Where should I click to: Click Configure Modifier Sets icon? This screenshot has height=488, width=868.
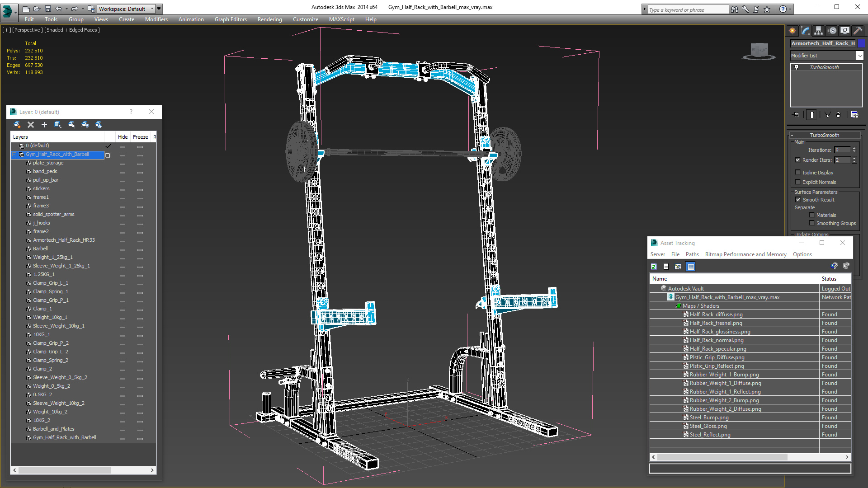point(854,115)
